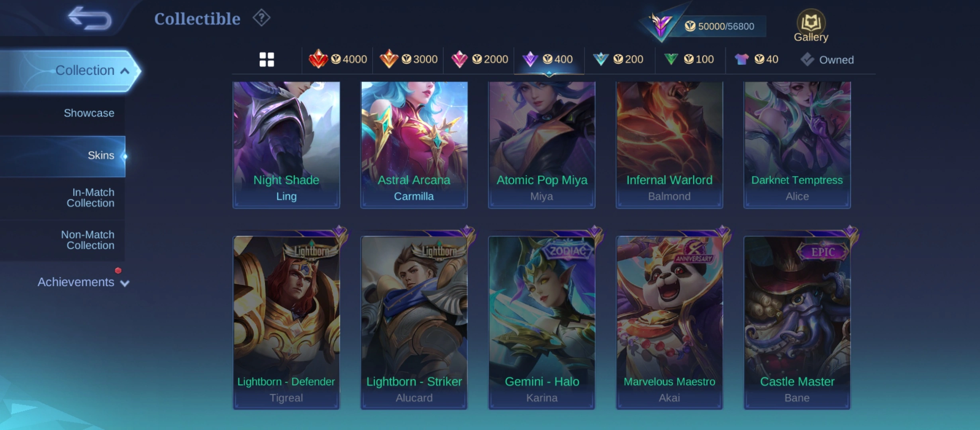The width and height of the screenshot is (980, 430).
Task: Filter by shirt icon 40 tier
Action: [756, 59]
